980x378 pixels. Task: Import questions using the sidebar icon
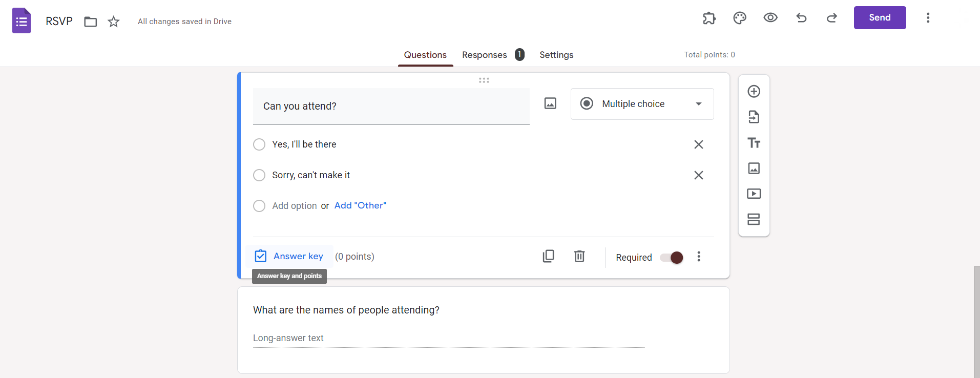(754, 117)
